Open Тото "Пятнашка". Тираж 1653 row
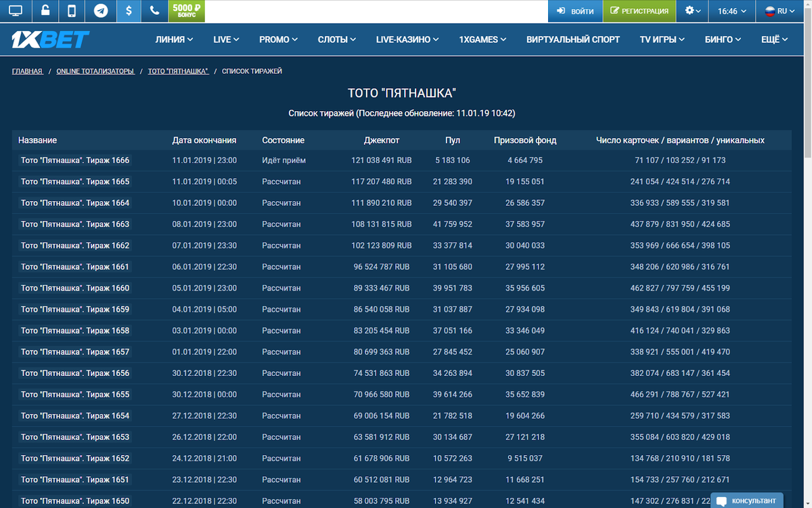This screenshot has height=508, width=812. [401, 437]
